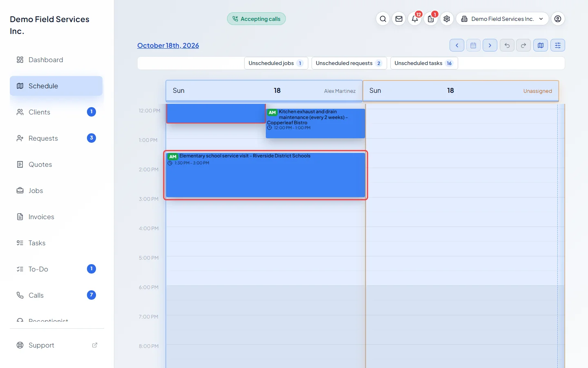This screenshot has height=368, width=588.
Task: Open Elementary school service visit event
Action: [265, 175]
